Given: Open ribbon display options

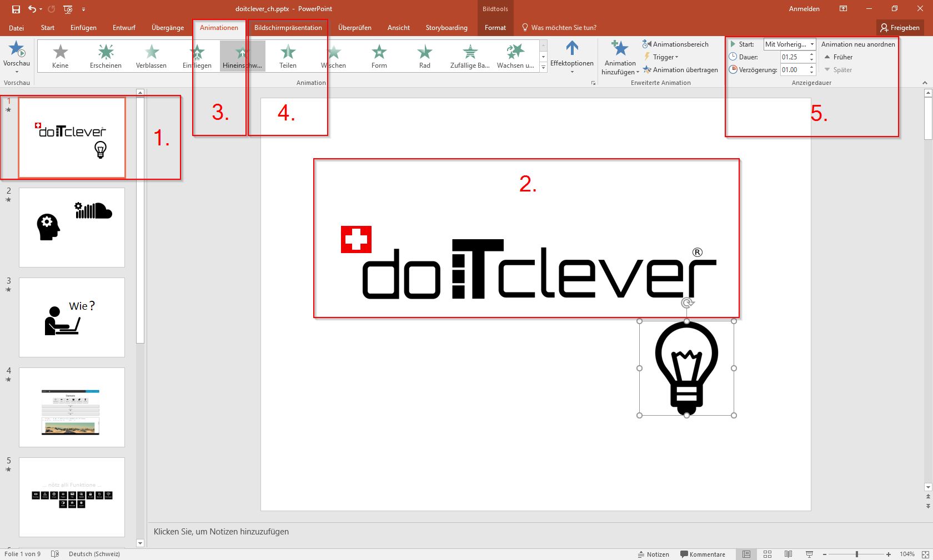Looking at the screenshot, I should [843, 9].
